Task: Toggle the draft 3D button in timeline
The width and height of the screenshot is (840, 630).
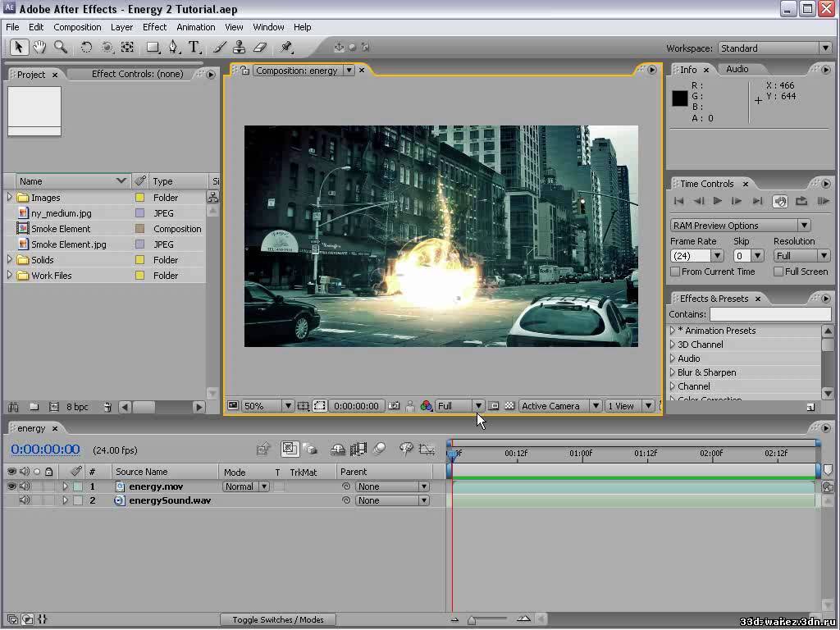Action: tap(311, 449)
